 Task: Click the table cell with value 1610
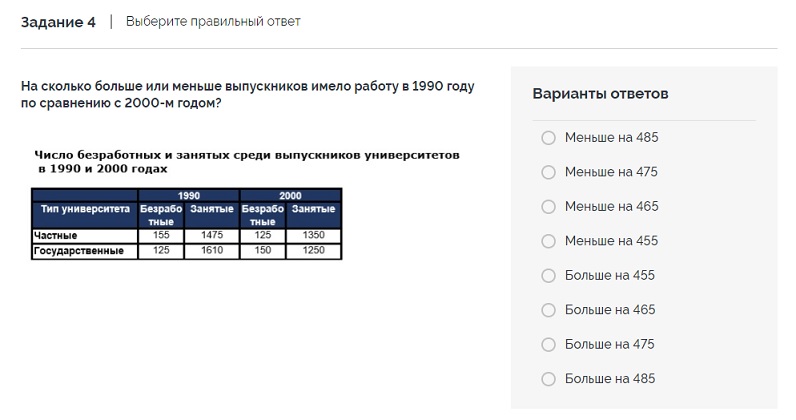pyautogui.click(x=211, y=251)
